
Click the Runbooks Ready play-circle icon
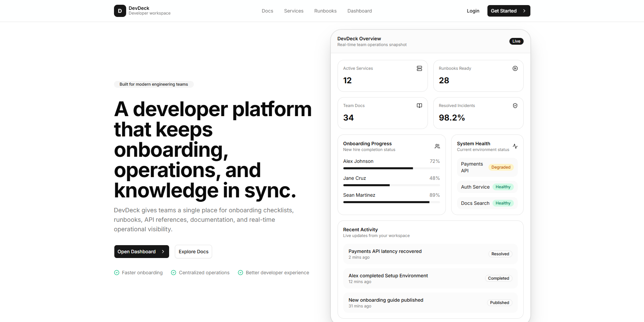[x=515, y=68]
